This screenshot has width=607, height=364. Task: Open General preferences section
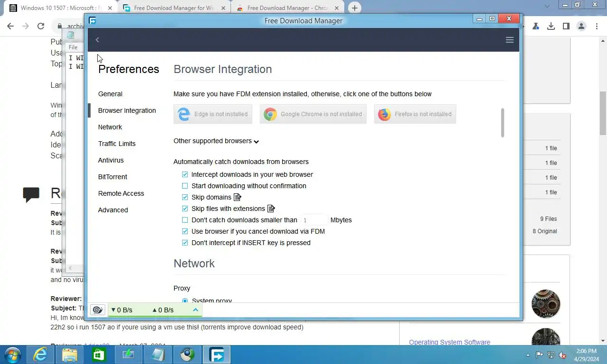click(x=110, y=94)
